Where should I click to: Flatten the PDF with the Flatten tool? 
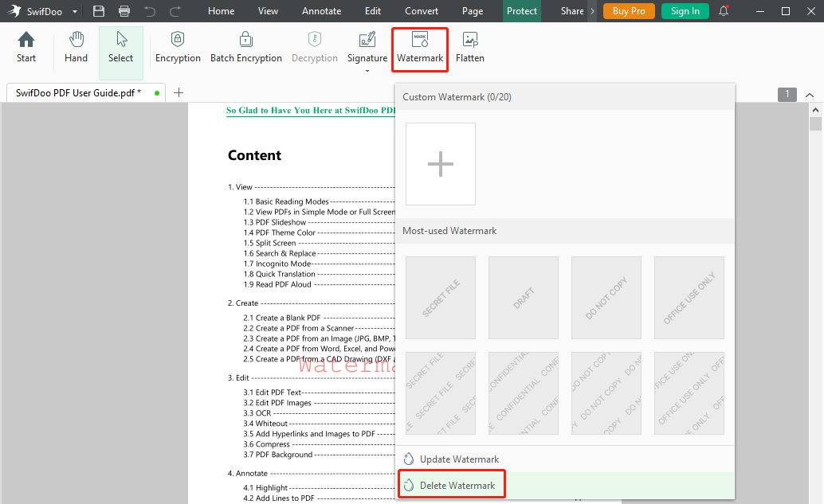tap(470, 47)
